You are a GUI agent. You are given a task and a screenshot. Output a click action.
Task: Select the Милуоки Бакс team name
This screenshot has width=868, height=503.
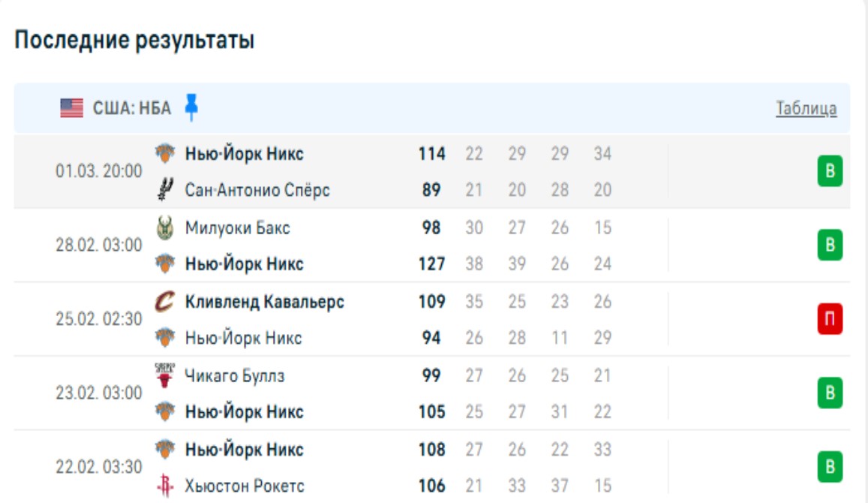[x=238, y=228]
